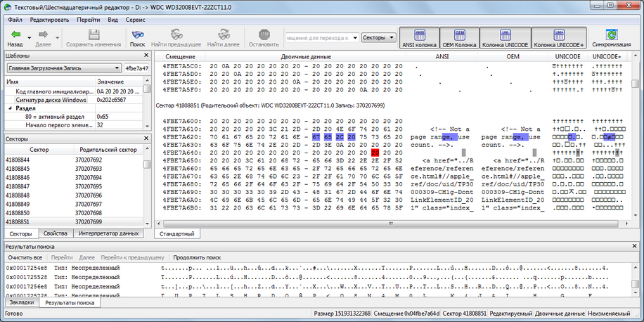
Task: Click Продолжить поиск button
Action: (x=197, y=257)
